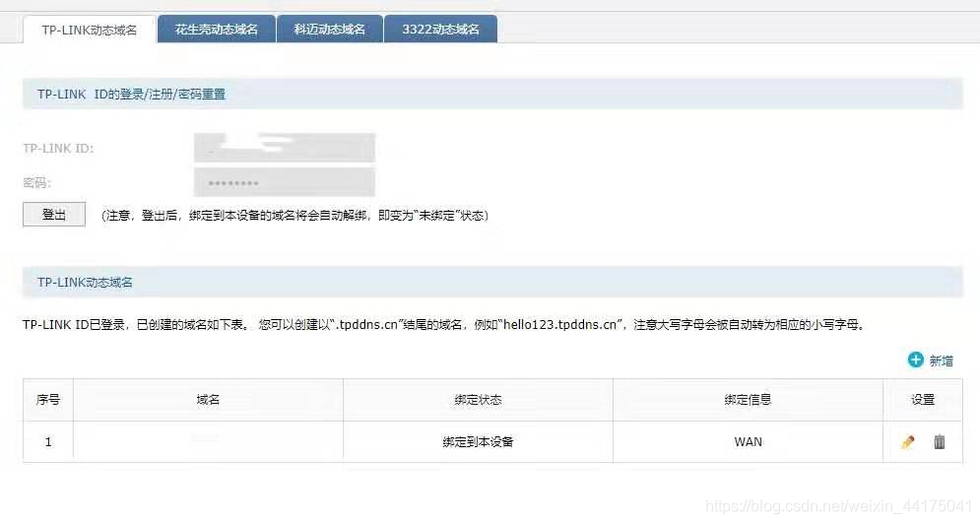Click the 设置 column header
The height and width of the screenshot is (524, 980).
[923, 400]
